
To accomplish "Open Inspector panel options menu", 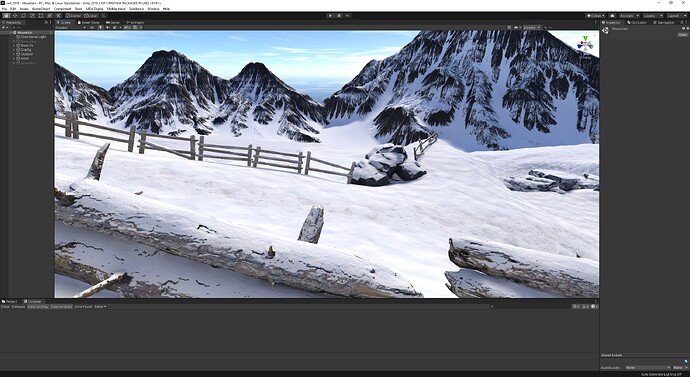I will pyautogui.click(x=686, y=22).
